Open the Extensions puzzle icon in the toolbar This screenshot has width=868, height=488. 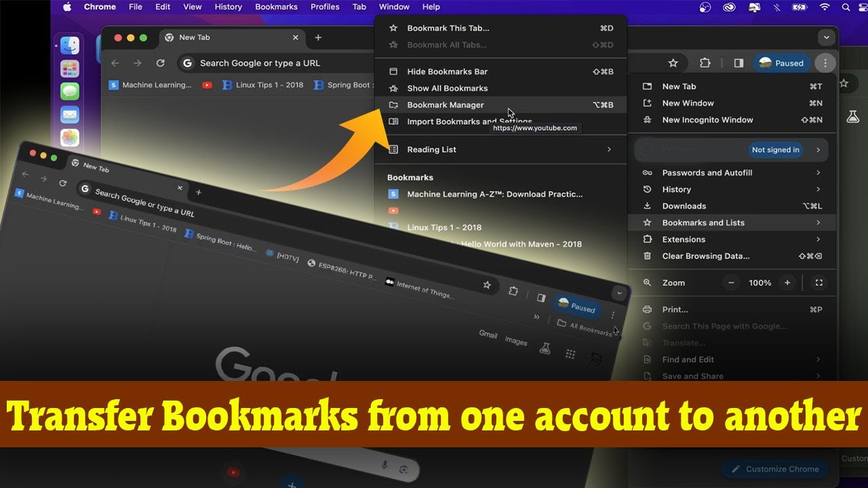point(705,63)
